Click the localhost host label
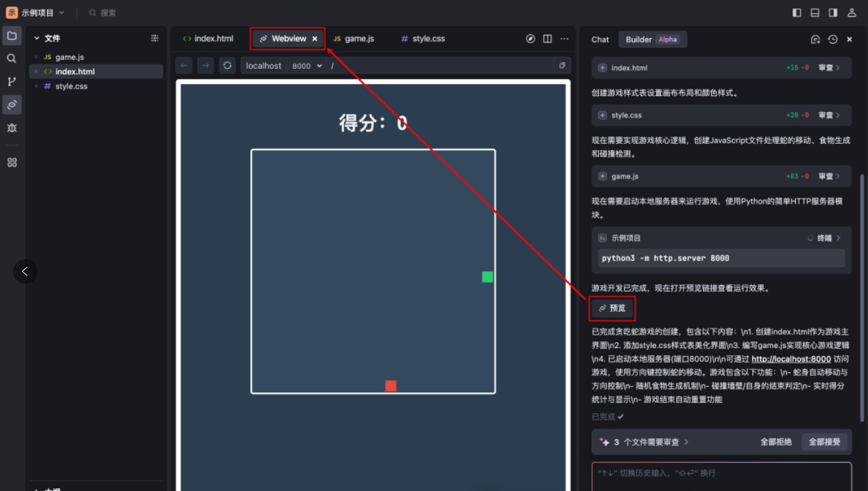The width and height of the screenshot is (868, 491). [x=264, y=65]
